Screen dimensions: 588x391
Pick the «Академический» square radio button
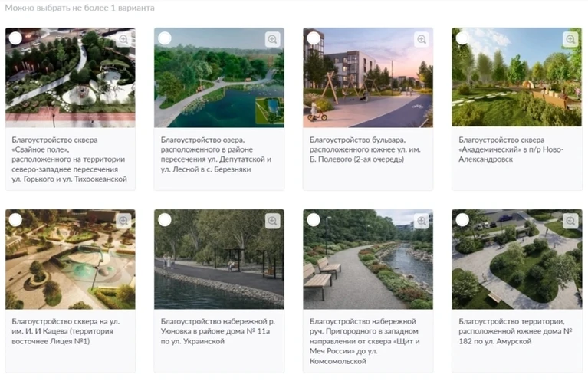coord(462,38)
